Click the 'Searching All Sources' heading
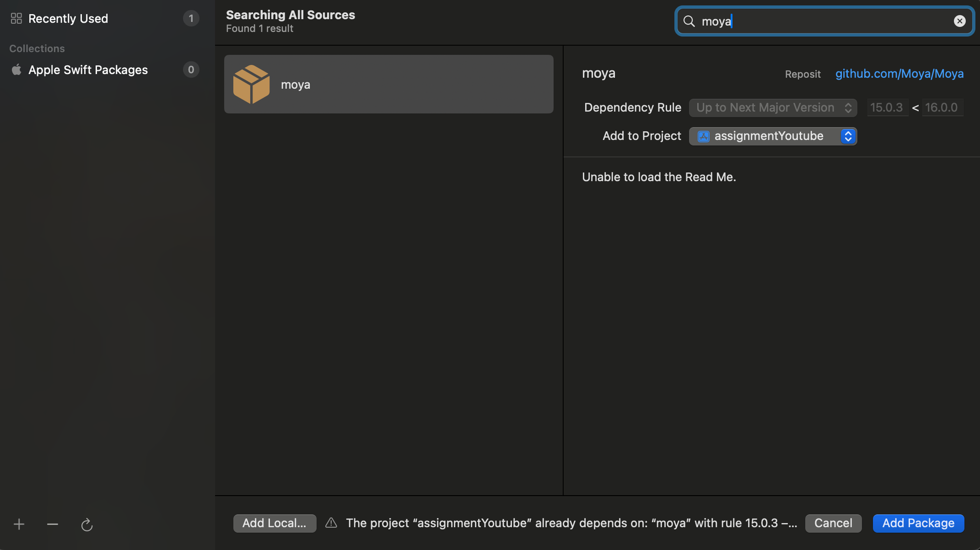980x550 pixels. pos(291,15)
